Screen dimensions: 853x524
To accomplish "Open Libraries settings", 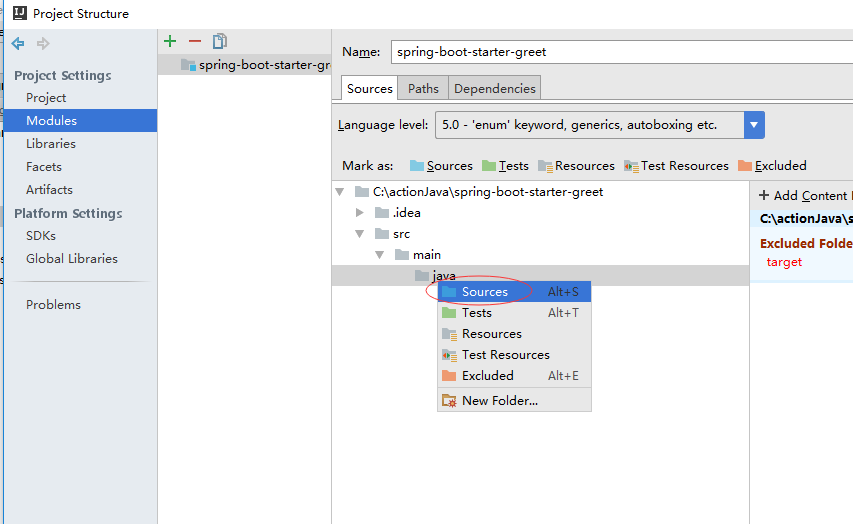I will point(51,144).
